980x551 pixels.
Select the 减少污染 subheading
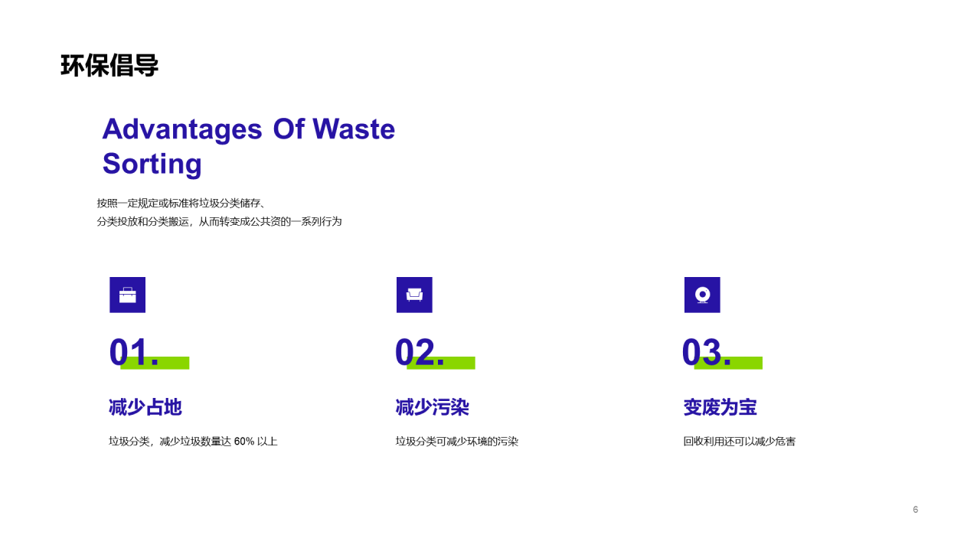point(433,407)
